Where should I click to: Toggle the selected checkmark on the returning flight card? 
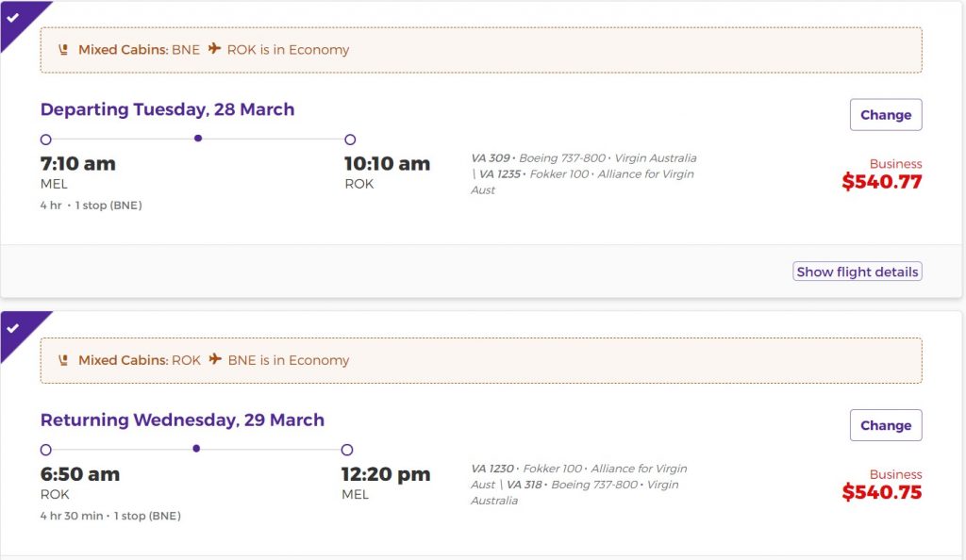click(x=13, y=327)
